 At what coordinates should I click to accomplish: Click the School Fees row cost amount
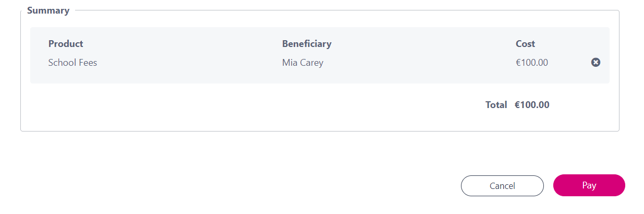[x=532, y=63]
